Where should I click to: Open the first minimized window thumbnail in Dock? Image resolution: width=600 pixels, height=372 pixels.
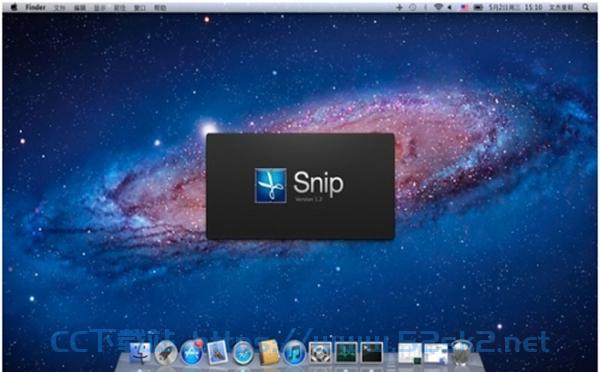pyautogui.click(x=410, y=353)
